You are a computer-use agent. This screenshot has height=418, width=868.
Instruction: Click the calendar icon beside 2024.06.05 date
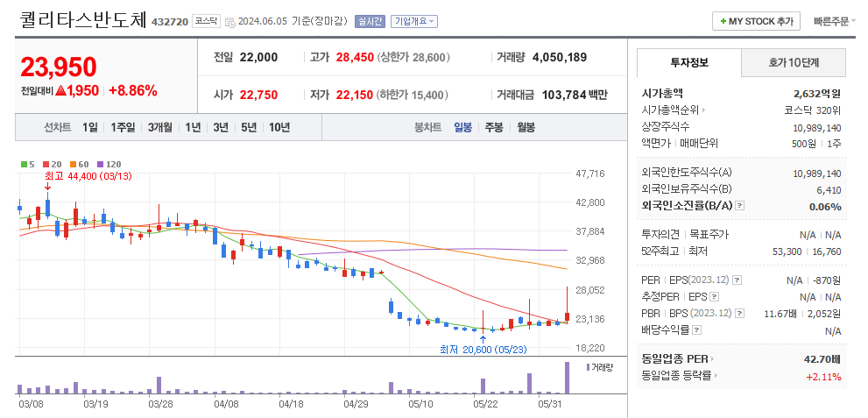click(229, 22)
